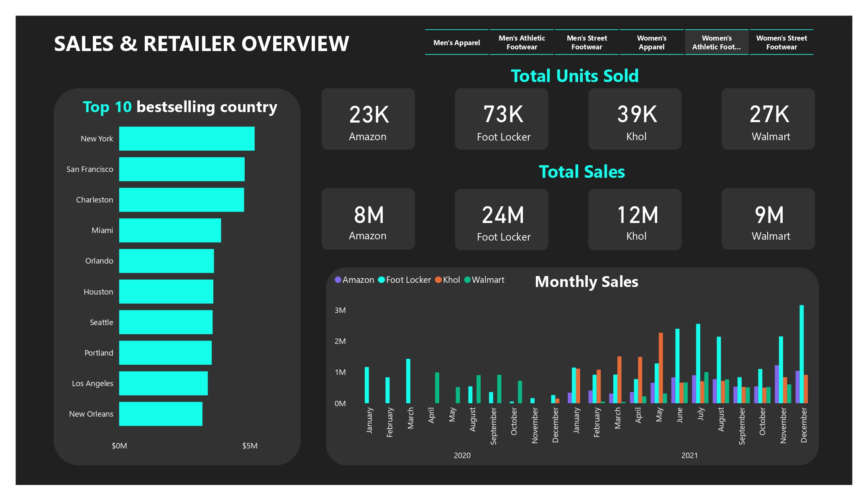Select the May 2021 Khol bar
The width and height of the screenshot is (868, 502).
660,368
